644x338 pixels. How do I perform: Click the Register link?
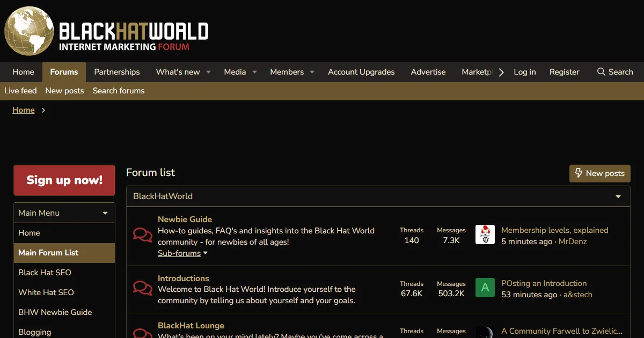(x=565, y=72)
